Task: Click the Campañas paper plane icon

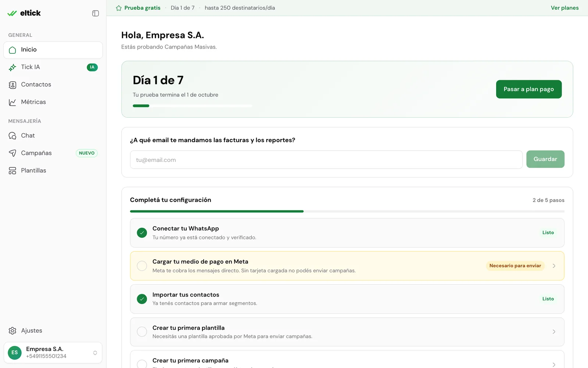Action: 12,153
